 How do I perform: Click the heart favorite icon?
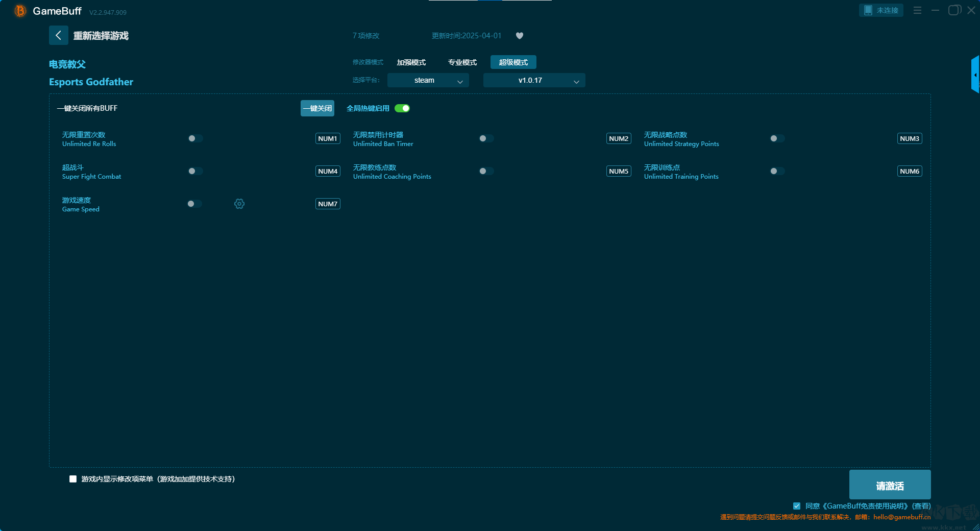click(x=520, y=36)
